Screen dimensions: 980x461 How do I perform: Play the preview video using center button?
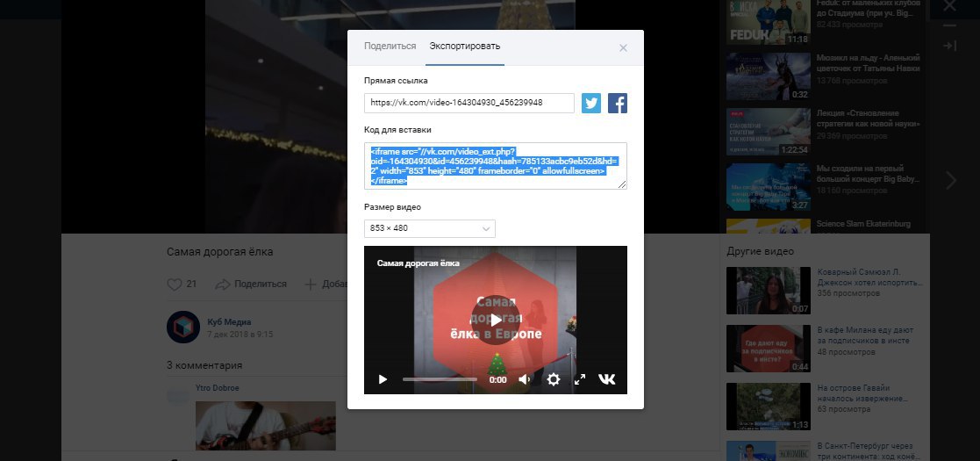[495, 321]
